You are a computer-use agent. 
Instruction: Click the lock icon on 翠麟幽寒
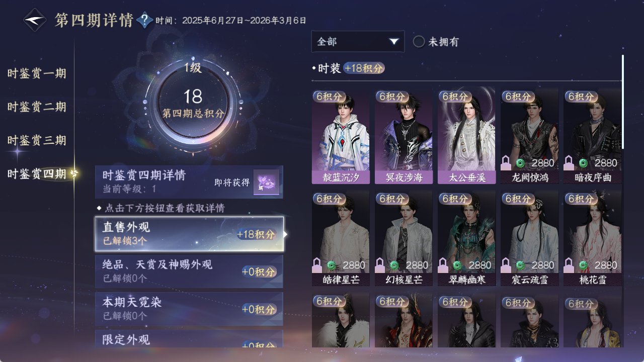point(443,265)
